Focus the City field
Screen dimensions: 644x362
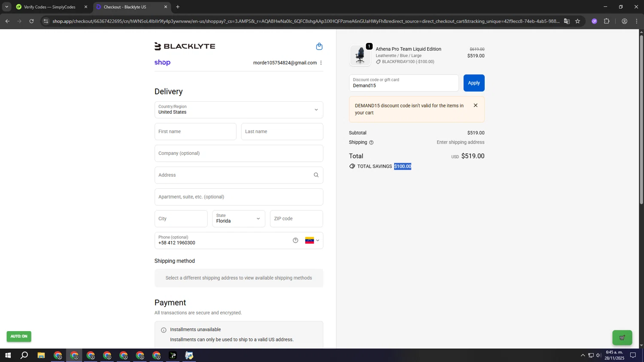coord(181,219)
